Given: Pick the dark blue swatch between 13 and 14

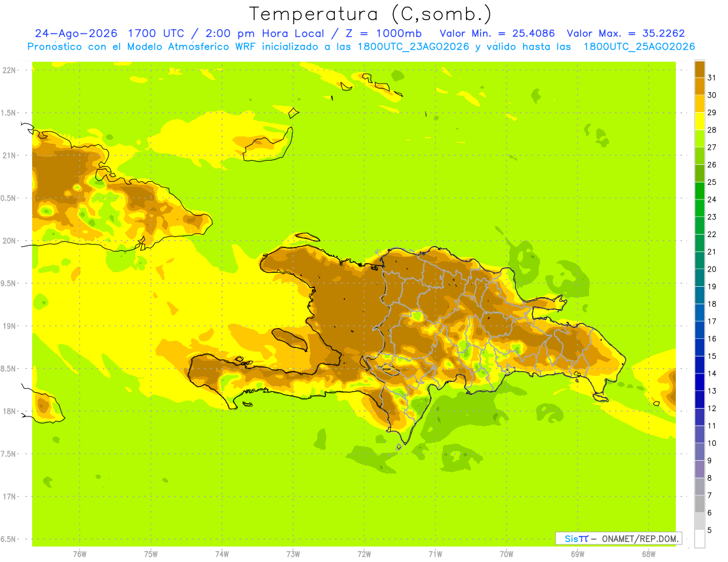Looking at the screenshot, I should [x=699, y=382].
